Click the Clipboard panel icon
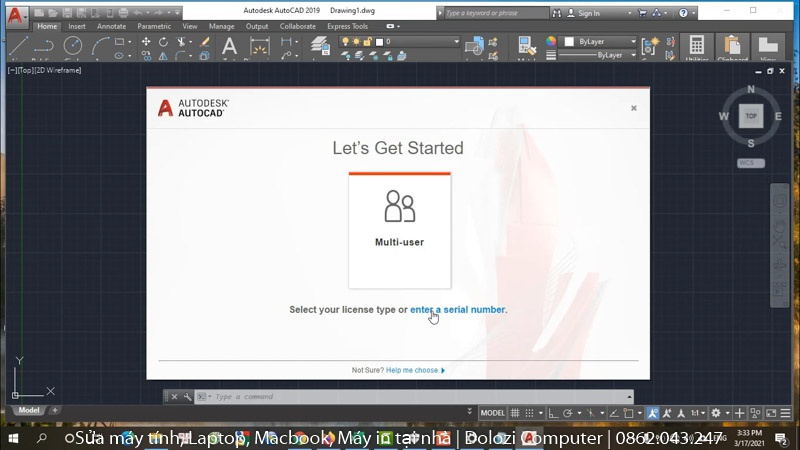Image resolution: width=800 pixels, height=450 pixels. click(x=732, y=46)
